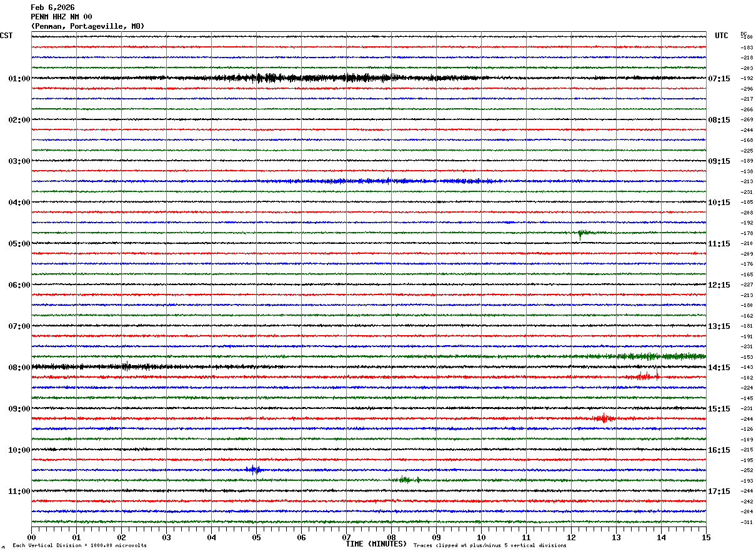Select the 09:00 CST row label
Viewport: 756px width, 554px height.
click(x=19, y=409)
